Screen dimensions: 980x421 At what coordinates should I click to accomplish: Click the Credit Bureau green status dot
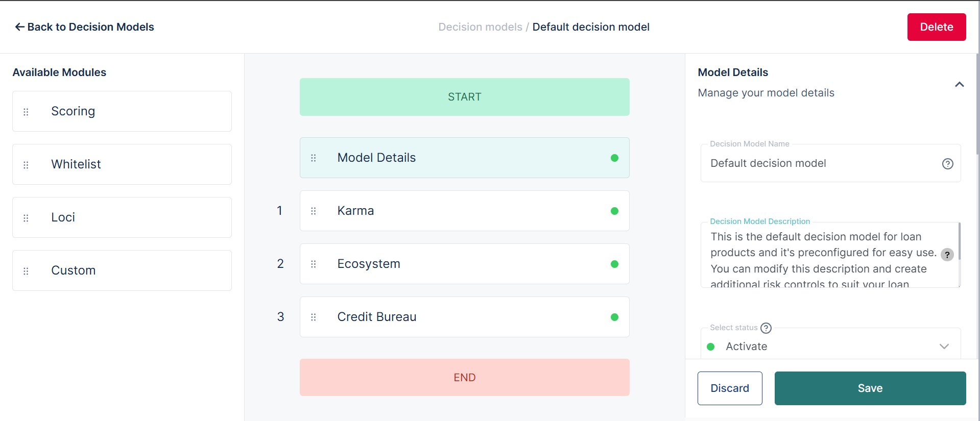pyautogui.click(x=614, y=317)
